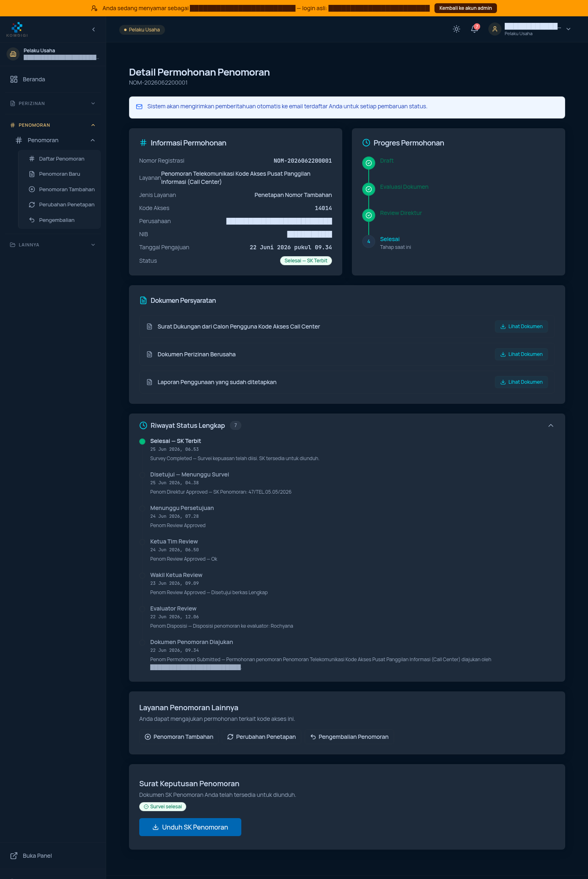This screenshot has height=879, width=588.
Task: Open the Buka Panel external link icon
Action: (14, 856)
